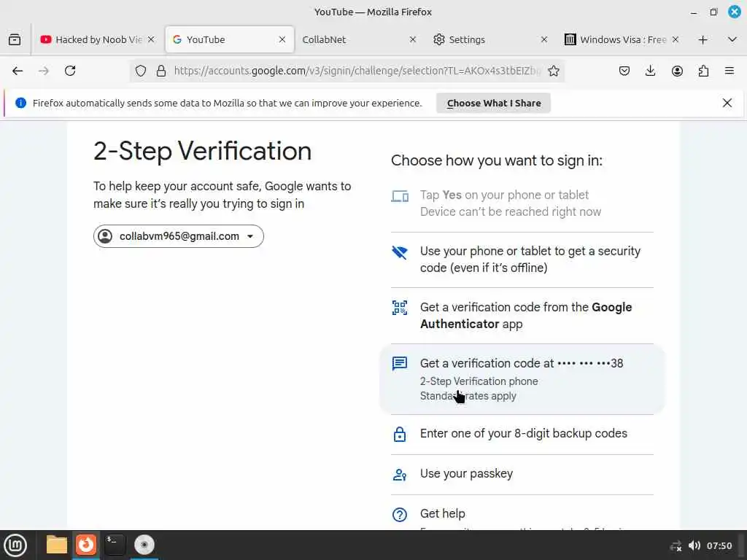Click the blue info icon in notification
This screenshot has width=747, height=560.
[x=20, y=103]
